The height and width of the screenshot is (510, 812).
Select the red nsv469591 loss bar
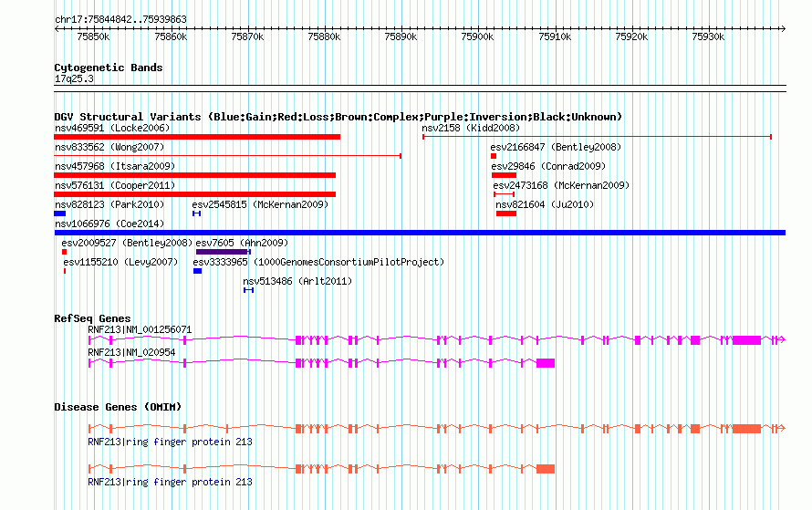click(x=197, y=137)
